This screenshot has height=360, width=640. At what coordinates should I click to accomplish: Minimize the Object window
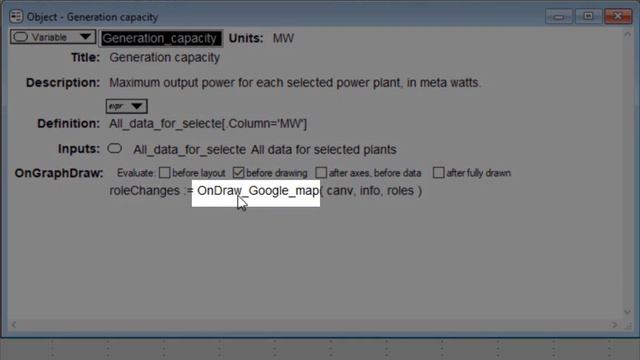(559, 17)
